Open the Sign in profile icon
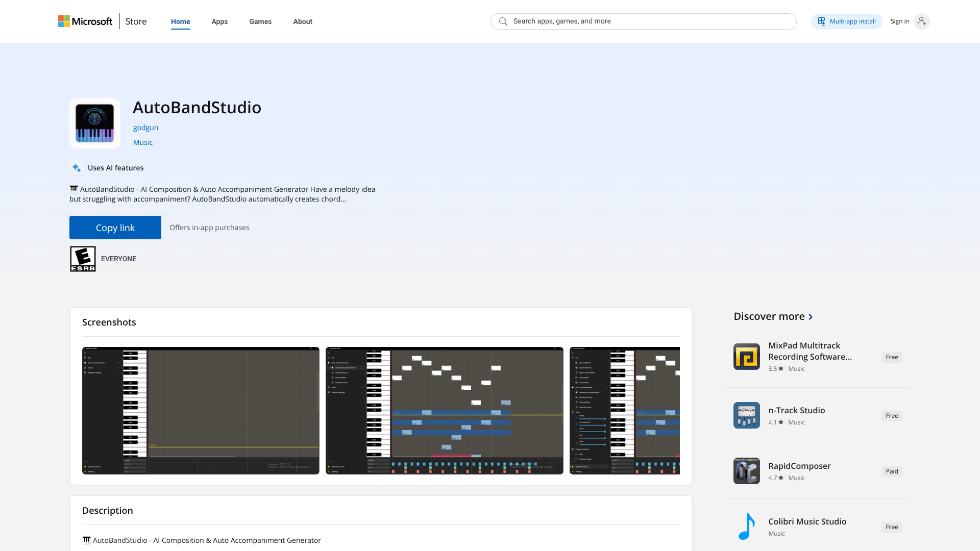 [x=921, y=21]
